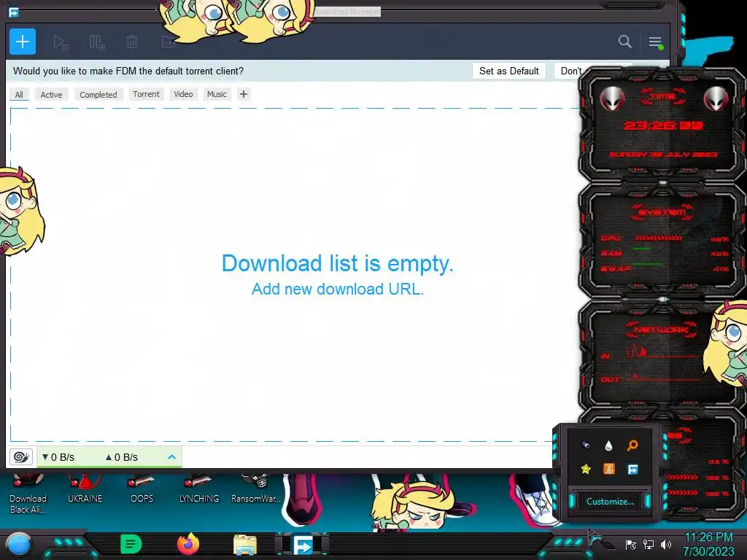
Task: Click Customize... in tray overflow popup
Action: click(x=610, y=502)
